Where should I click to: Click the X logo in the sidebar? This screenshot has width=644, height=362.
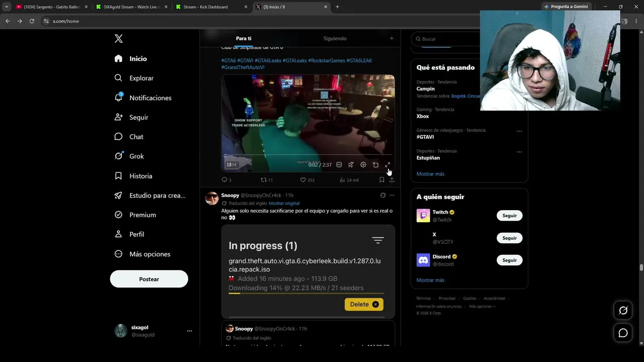click(118, 39)
